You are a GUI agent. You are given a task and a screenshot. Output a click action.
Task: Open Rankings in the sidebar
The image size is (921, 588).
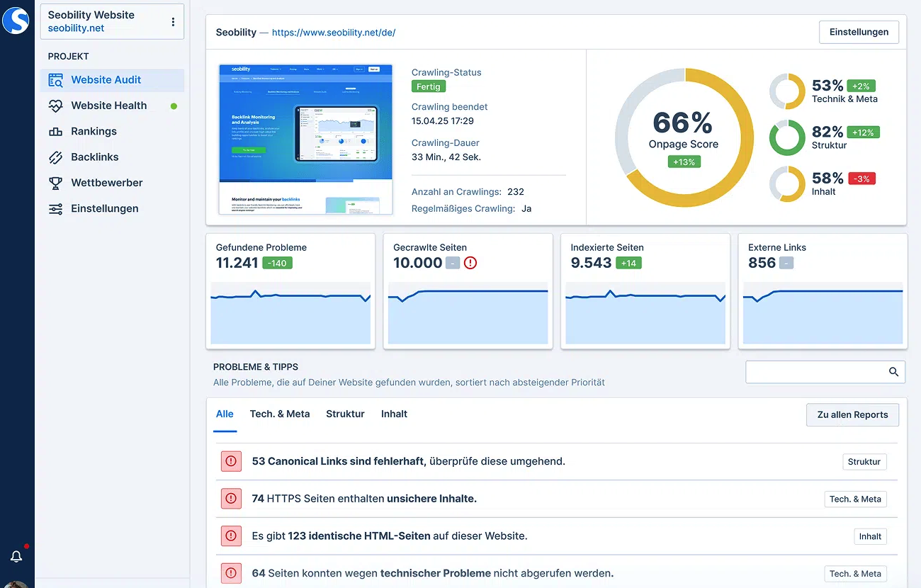(x=112, y=132)
